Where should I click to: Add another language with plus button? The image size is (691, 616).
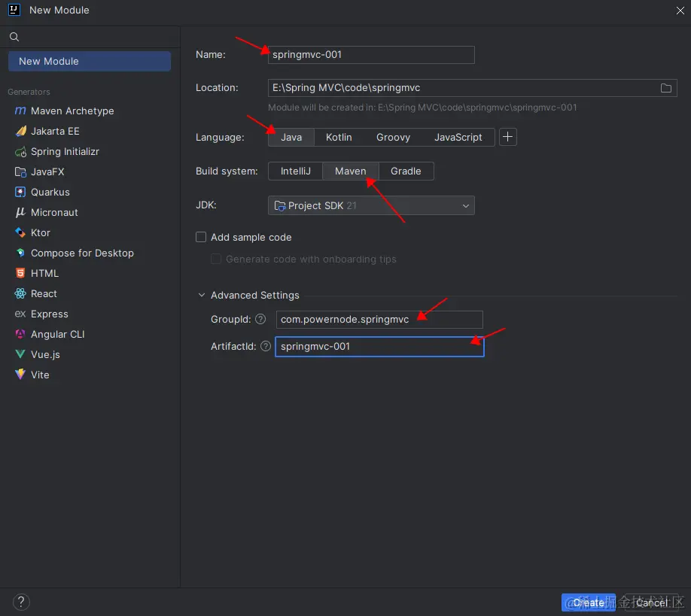pos(507,137)
